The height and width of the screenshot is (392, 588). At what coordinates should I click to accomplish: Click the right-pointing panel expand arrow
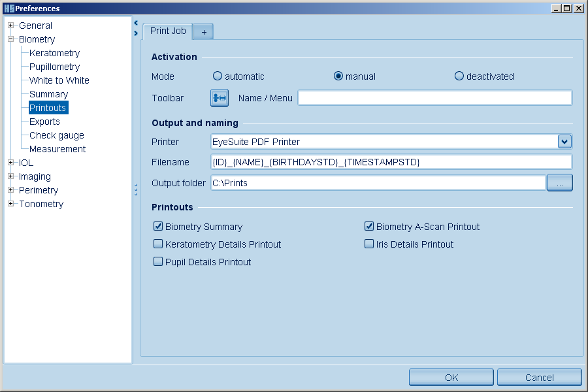coord(135,33)
